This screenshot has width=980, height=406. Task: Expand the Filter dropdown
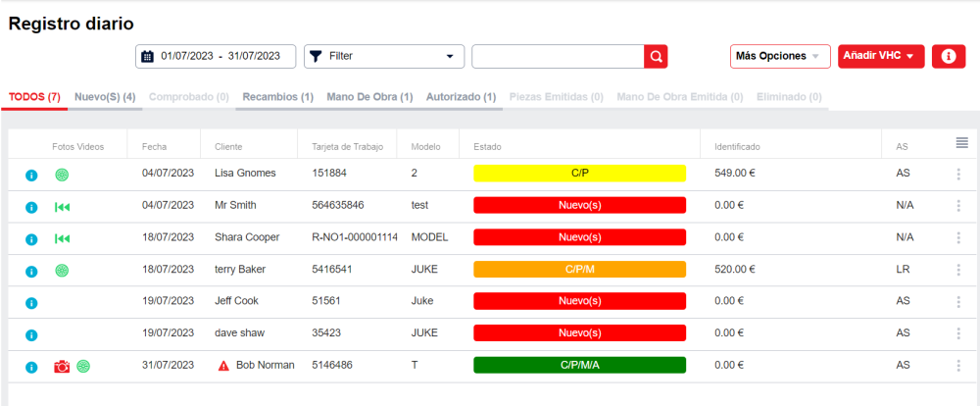[x=384, y=57]
